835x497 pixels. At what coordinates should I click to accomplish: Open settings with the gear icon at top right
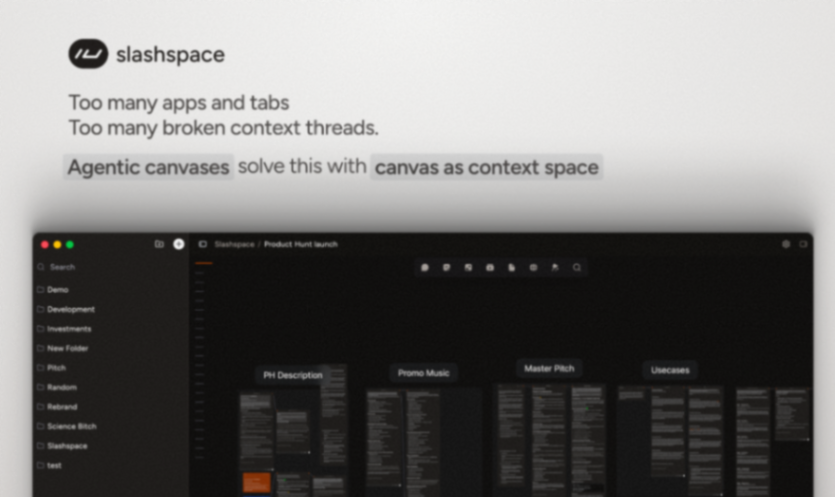click(786, 244)
